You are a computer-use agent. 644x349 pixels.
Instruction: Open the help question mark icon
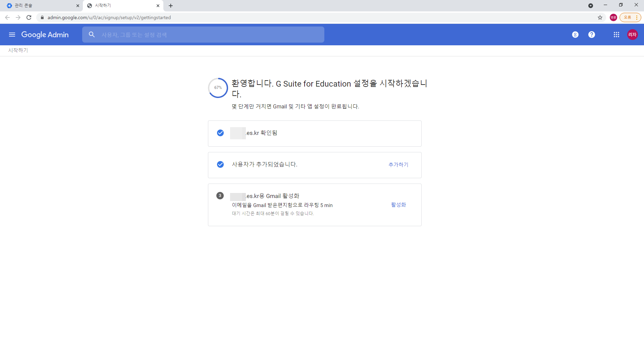(592, 35)
